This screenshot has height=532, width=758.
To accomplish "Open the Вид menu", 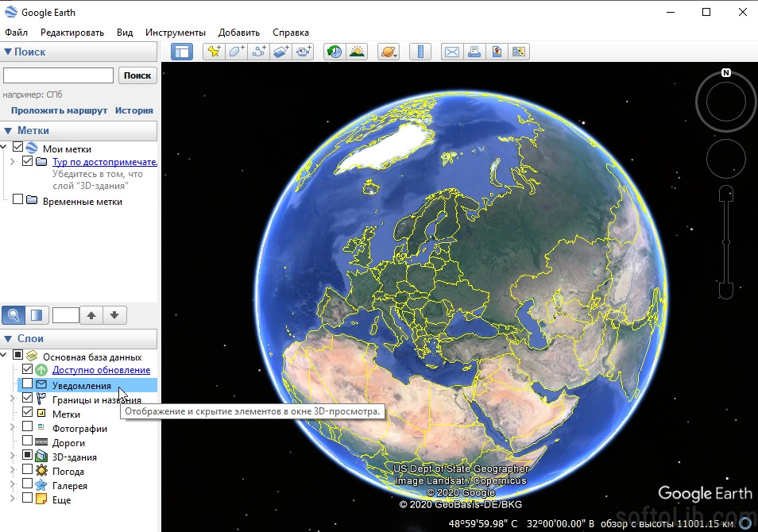I will 125,33.
